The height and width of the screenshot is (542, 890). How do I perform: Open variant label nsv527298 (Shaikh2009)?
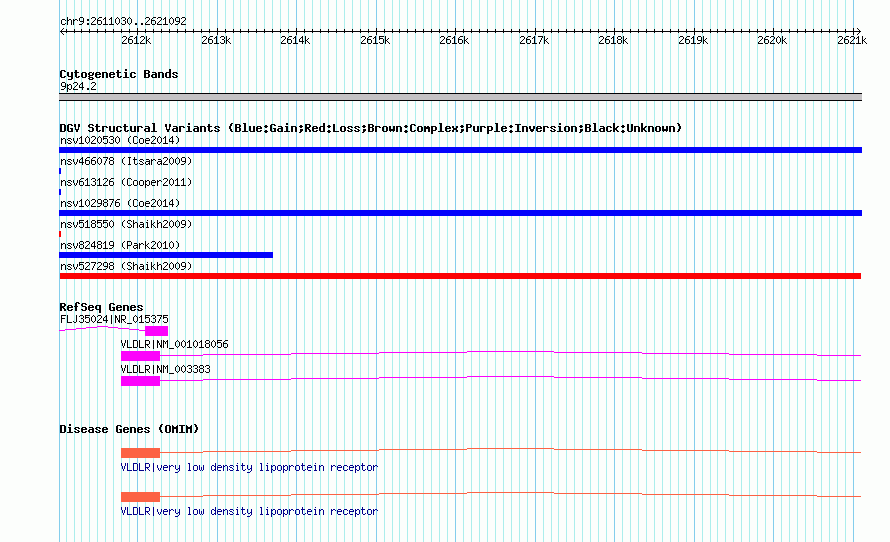pyautogui.click(x=126, y=266)
